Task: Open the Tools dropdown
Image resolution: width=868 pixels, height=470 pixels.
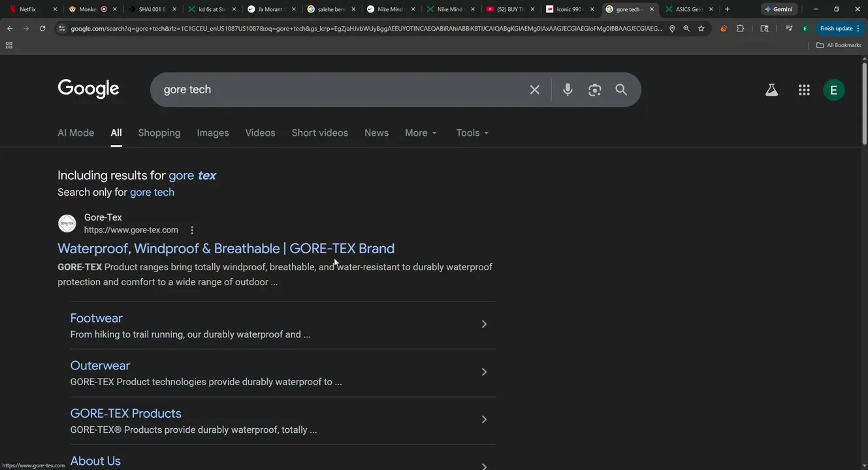Action: click(472, 133)
